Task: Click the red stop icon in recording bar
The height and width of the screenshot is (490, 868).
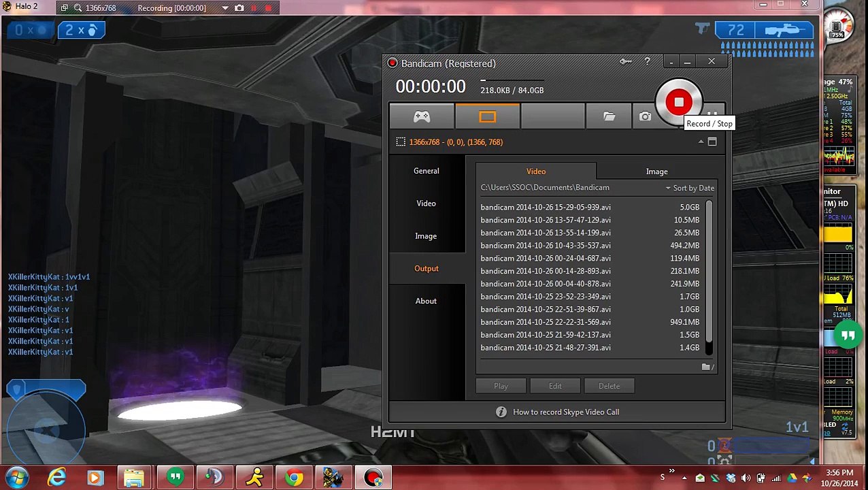Action: [x=269, y=8]
